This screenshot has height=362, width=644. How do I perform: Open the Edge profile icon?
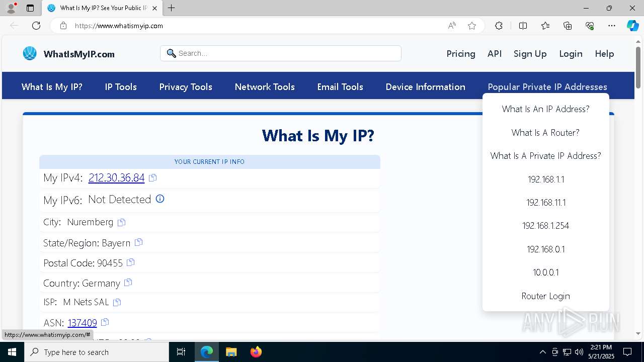pyautogui.click(x=11, y=8)
